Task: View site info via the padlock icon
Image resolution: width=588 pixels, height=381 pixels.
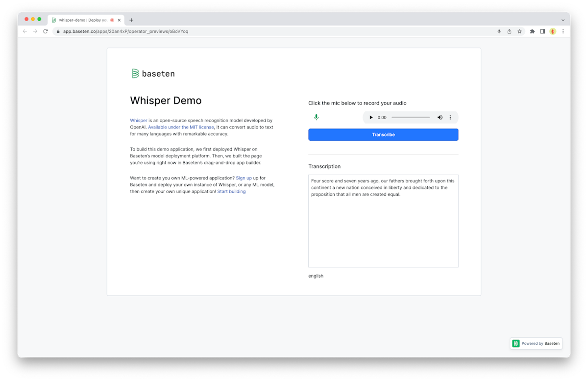Action: click(x=58, y=31)
